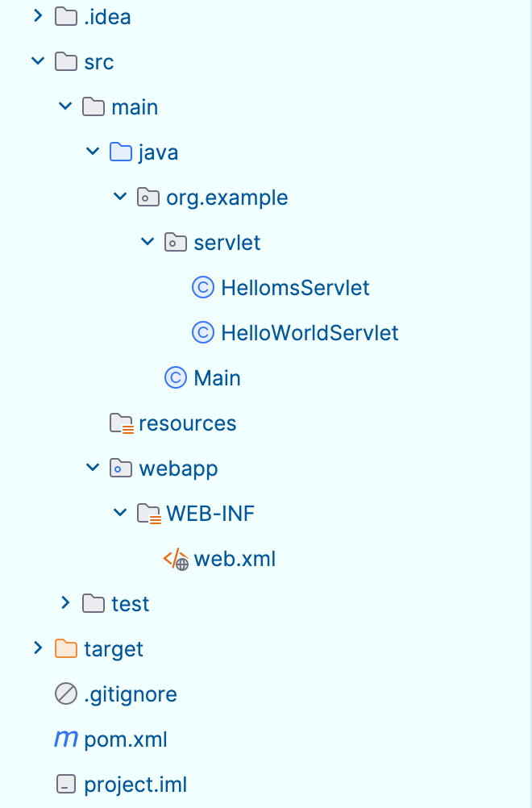Collapse the webapp folder chevron
This screenshot has width=532, height=808.
[93, 468]
